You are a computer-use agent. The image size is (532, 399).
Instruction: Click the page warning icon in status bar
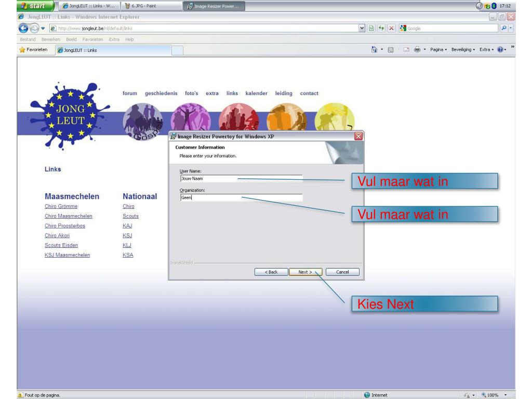tap(20, 395)
